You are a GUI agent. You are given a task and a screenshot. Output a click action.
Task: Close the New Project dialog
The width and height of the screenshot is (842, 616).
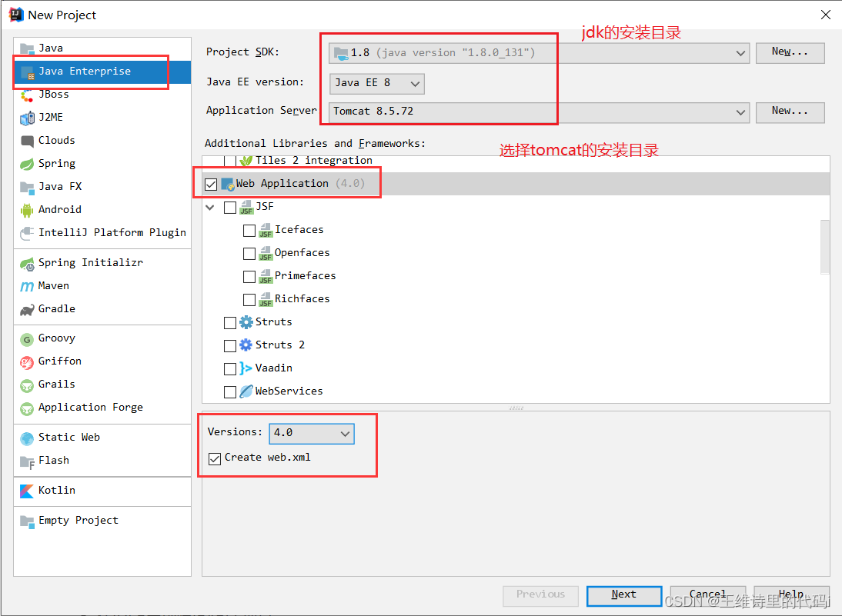(826, 15)
